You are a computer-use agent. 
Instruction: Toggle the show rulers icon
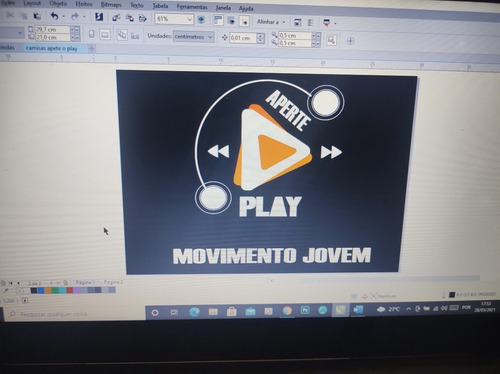pyautogui.click(x=218, y=20)
